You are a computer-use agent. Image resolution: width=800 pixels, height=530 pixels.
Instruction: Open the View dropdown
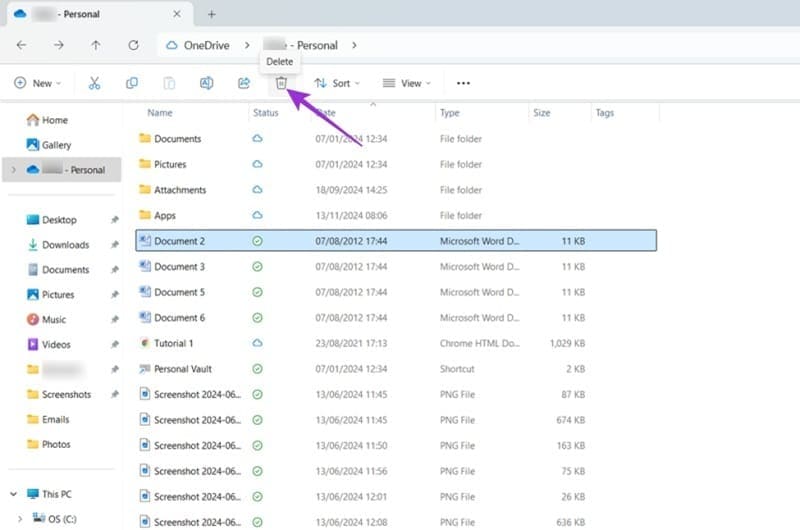407,83
